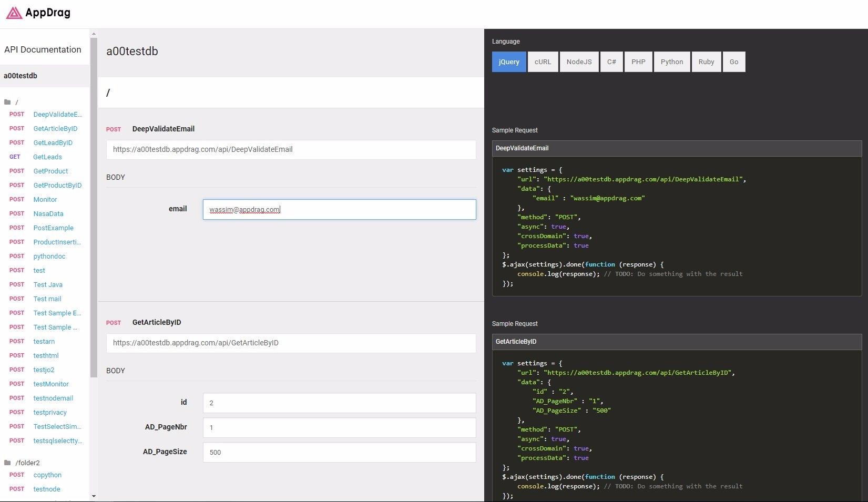Screen dimensions: 868x502
Task: Switch to the PHP language tab
Action: click(638, 62)
